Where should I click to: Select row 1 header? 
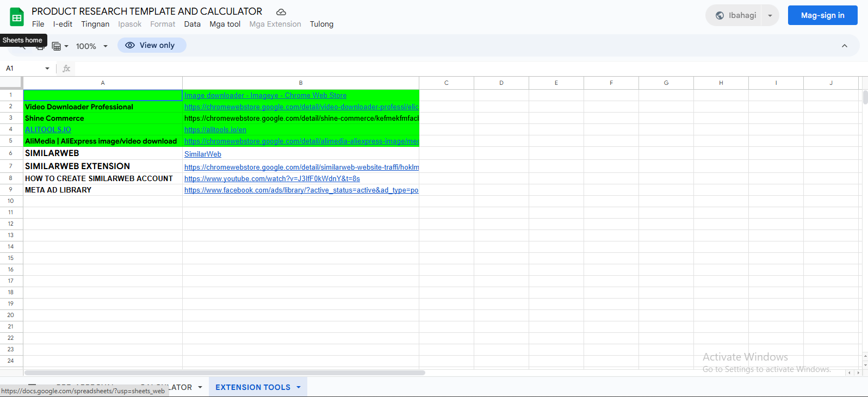[11, 95]
